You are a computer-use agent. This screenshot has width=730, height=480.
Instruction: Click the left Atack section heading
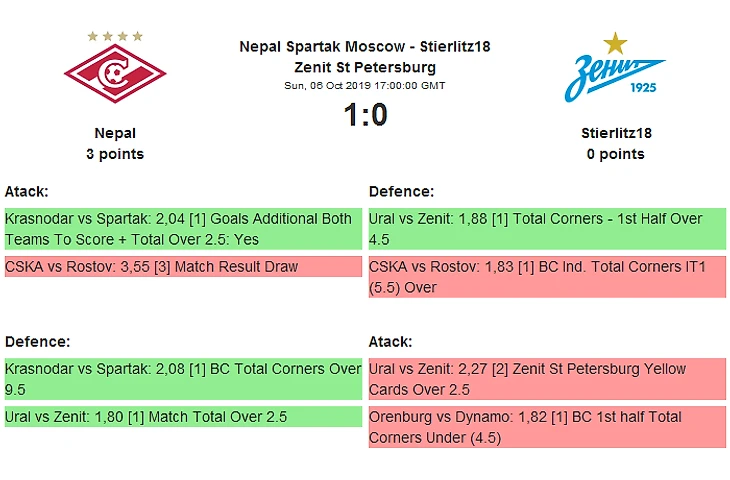pos(27,191)
